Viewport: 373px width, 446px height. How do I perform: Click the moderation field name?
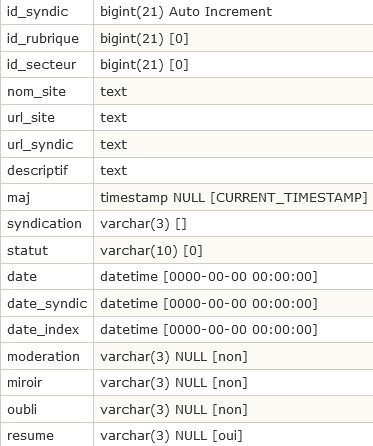tap(43, 356)
